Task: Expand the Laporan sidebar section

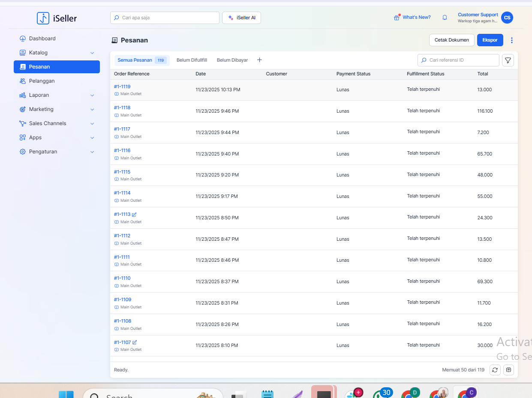Action: pyautogui.click(x=92, y=95)
